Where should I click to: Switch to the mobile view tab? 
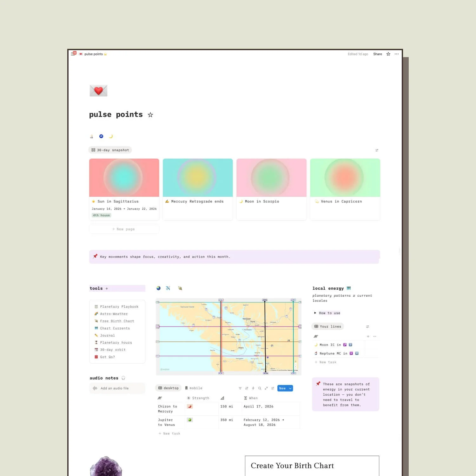[x=194, y=388]
